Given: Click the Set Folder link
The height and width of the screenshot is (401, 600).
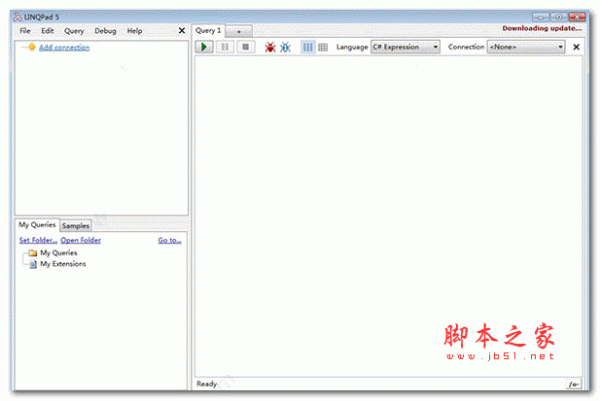Looking at the screenshot, I should tap(38, 240).
